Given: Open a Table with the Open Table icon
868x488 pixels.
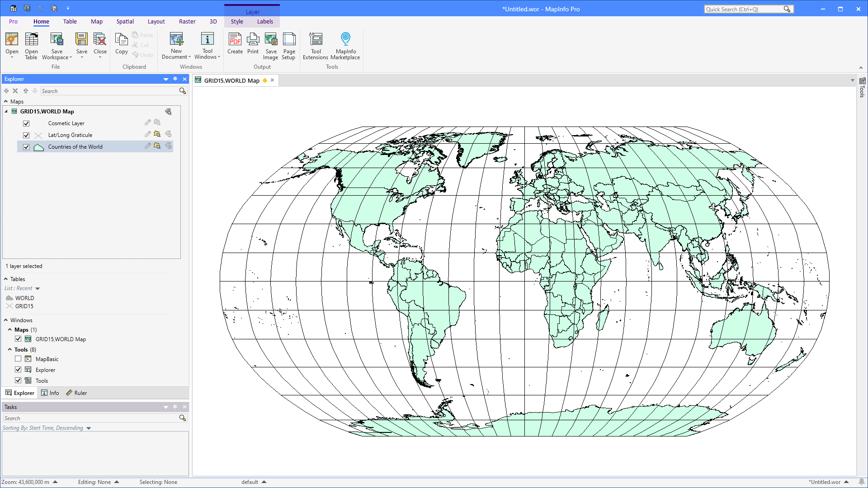Looking at the screenshot, I should coord(31,45).
